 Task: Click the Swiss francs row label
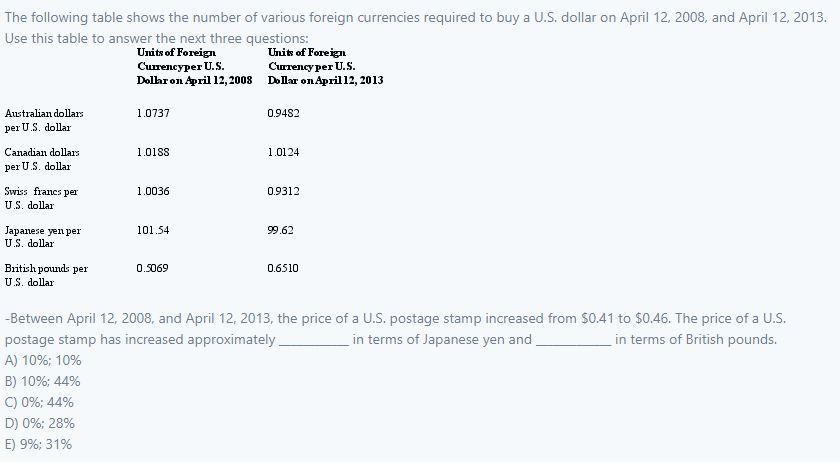[x=41, y=197]
